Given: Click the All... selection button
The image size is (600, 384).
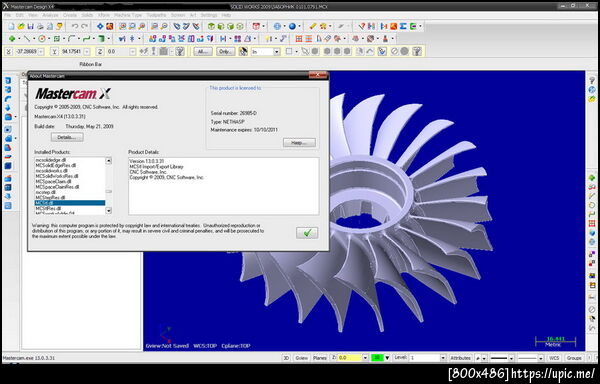Looking at the screenshot, I should point(203,52).
